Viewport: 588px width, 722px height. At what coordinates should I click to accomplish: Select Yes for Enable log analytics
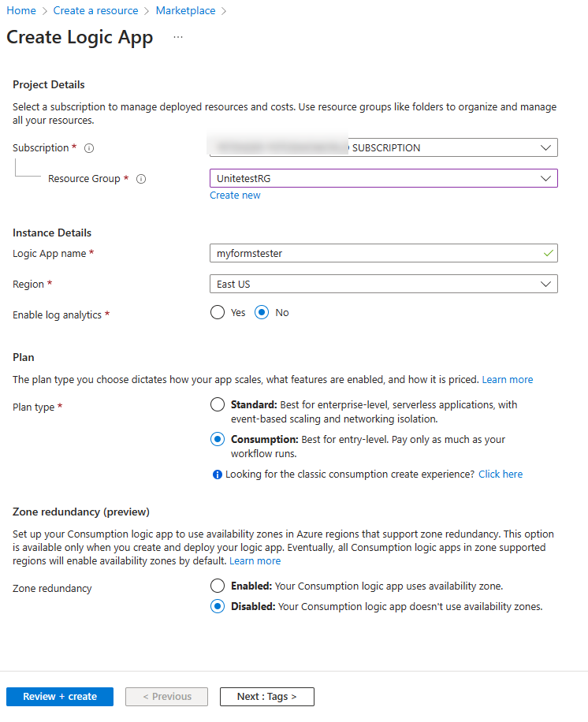(x=217, y=312)
